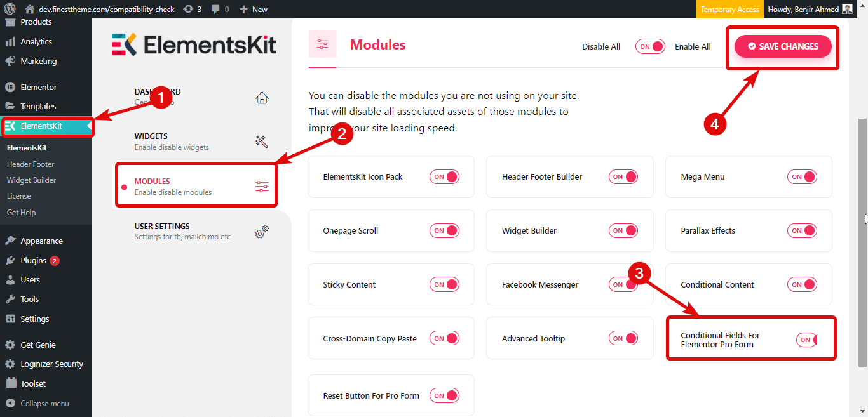Image resolution: width=868 pixels, height=417 pixels.
Task: Click the User Settings gears icon
Action: [262, 232]
